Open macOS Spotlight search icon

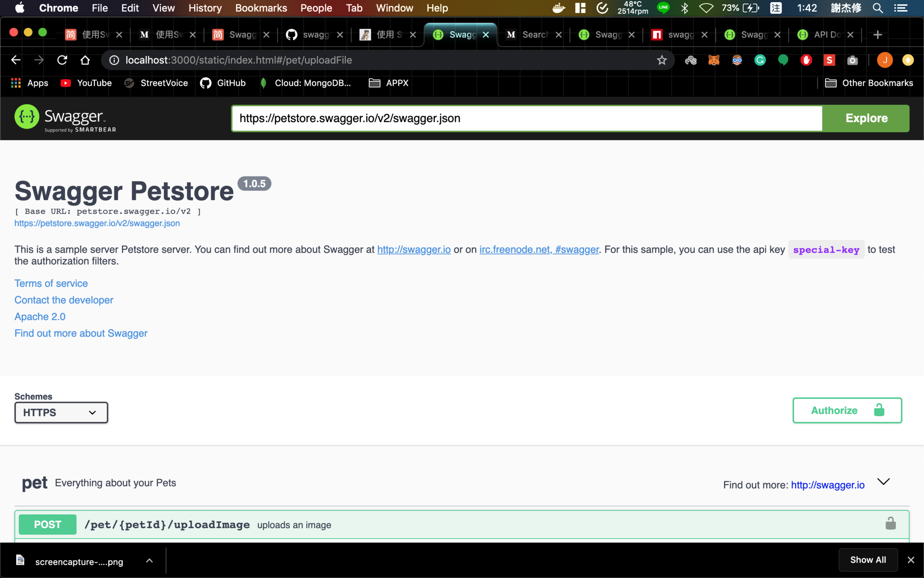point(877,8)
